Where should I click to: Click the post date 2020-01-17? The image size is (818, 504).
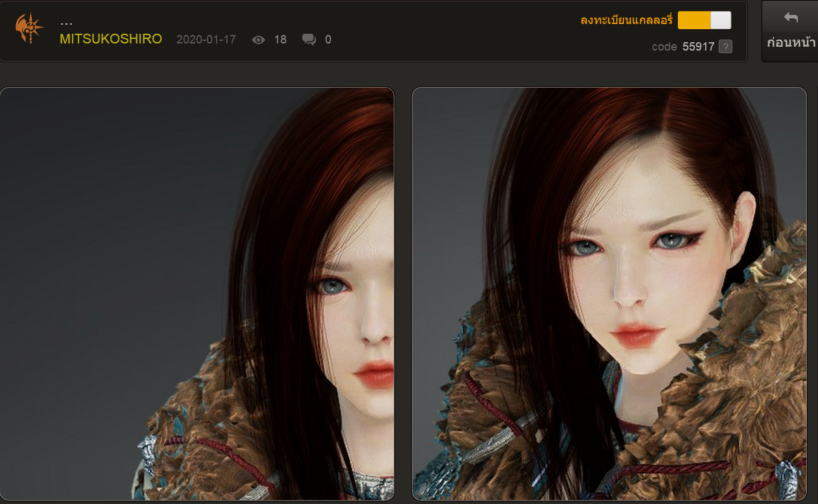pos(206,40)
